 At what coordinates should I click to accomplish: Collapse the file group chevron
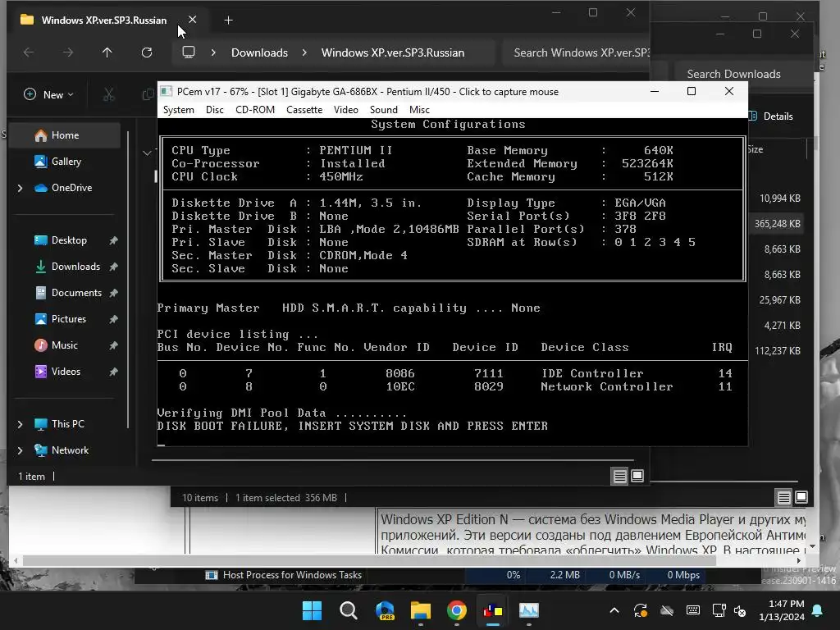click(x=147, y=153)
